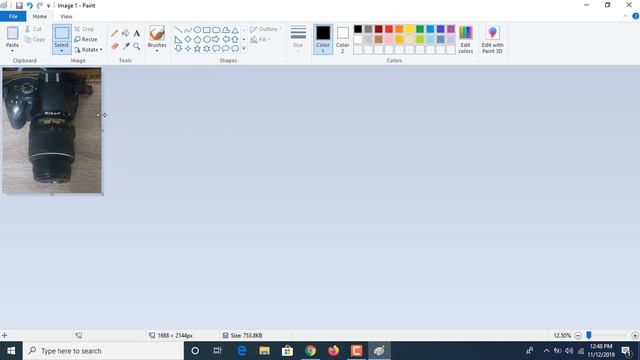Choose the Curve shape
This screenshot has width=640, height=360.
pos(188,30)
